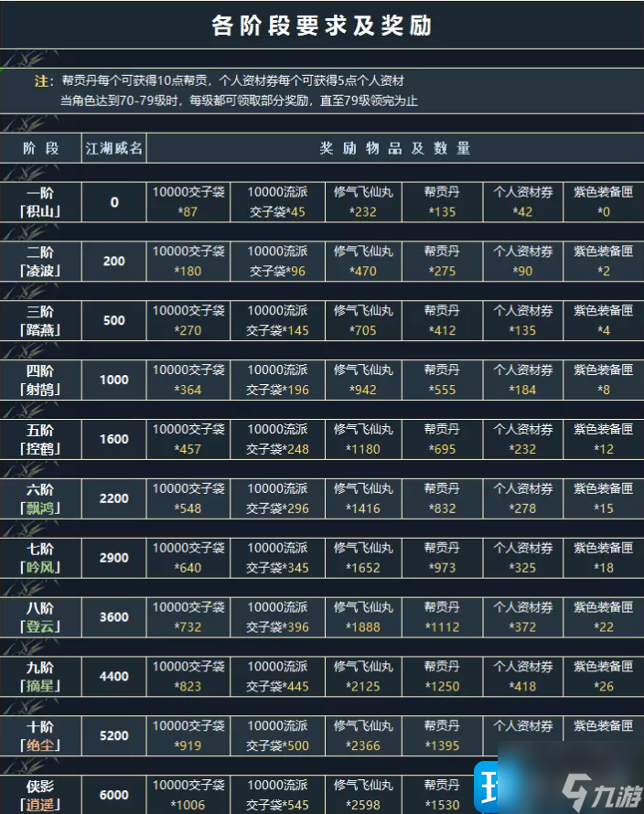The width and height of the screenshot is (644, 814).
Task: Click the 帮贡丹 *695 cell
Action: (442, 439)
